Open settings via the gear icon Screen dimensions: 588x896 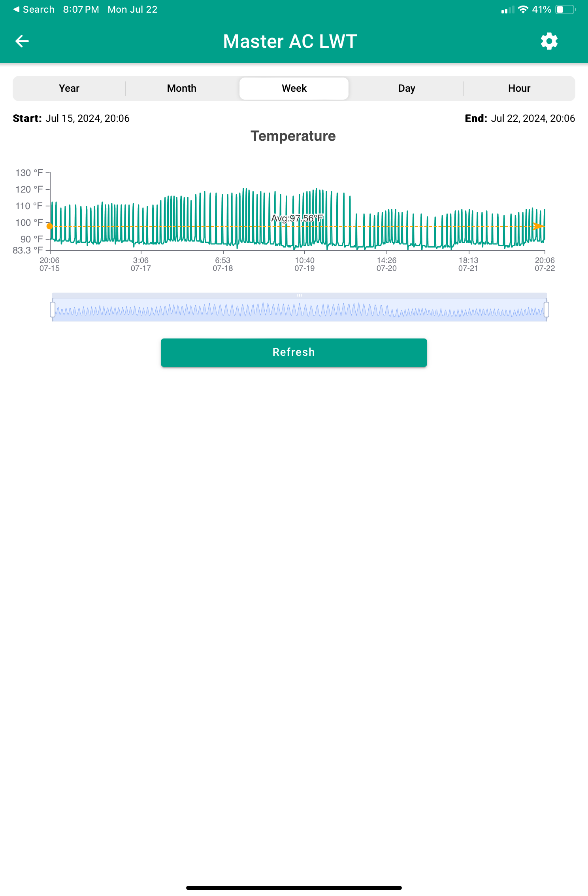coord(549,41)
